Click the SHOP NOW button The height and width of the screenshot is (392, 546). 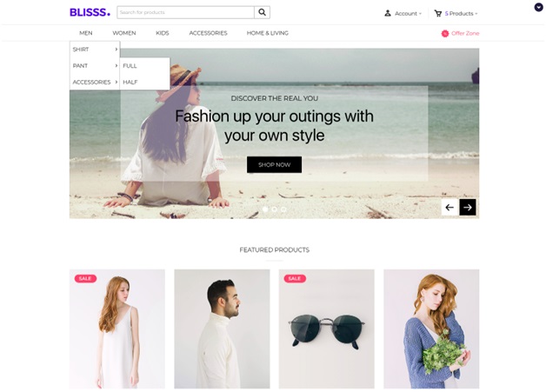pyautogui.click(x=275, y=164)
